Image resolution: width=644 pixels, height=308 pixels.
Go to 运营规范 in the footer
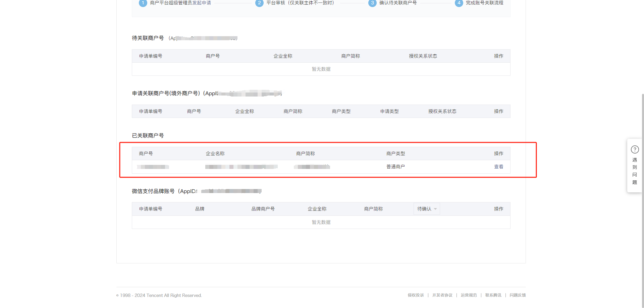(469, 295)
